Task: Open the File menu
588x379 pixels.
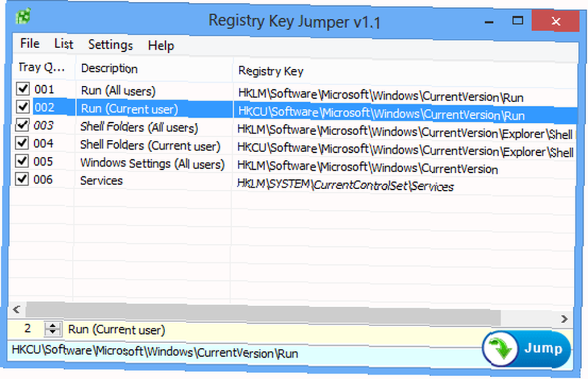Action: click(30, 43)
